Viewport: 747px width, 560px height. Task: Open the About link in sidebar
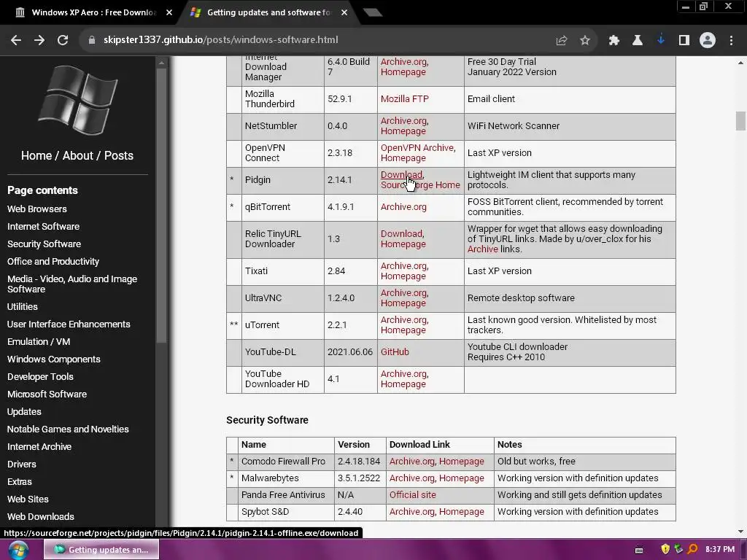coord(78,156)
